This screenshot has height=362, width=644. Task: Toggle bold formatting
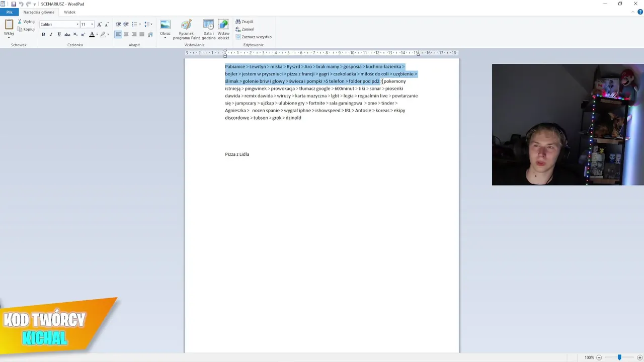43,35
